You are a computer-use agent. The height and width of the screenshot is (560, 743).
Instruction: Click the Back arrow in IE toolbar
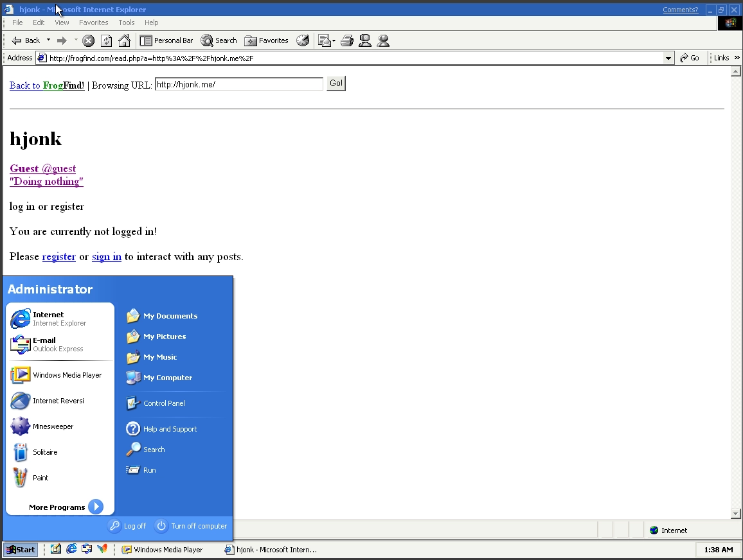click(26, 40)
